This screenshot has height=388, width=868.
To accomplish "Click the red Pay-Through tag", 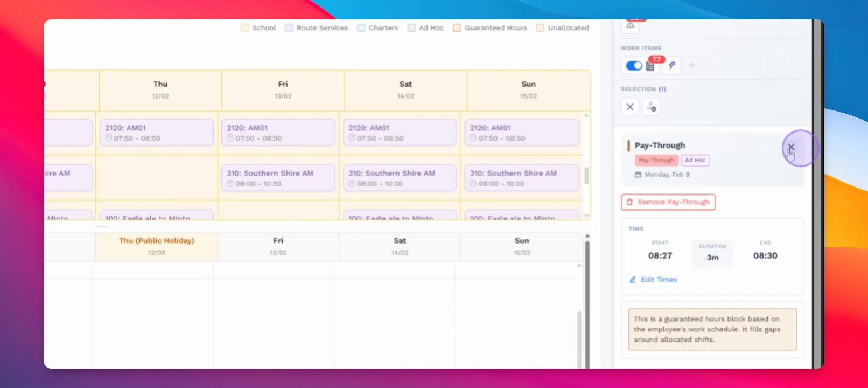I will 656,160.
